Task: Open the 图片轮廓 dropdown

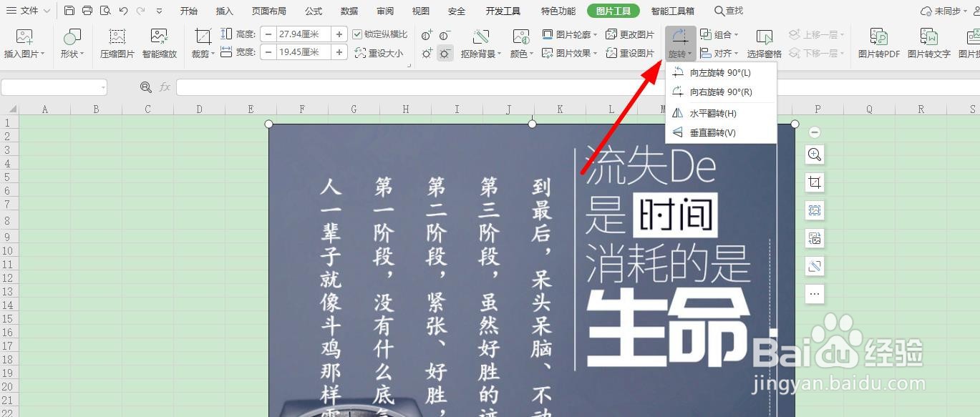Action: tap(570, 34)
